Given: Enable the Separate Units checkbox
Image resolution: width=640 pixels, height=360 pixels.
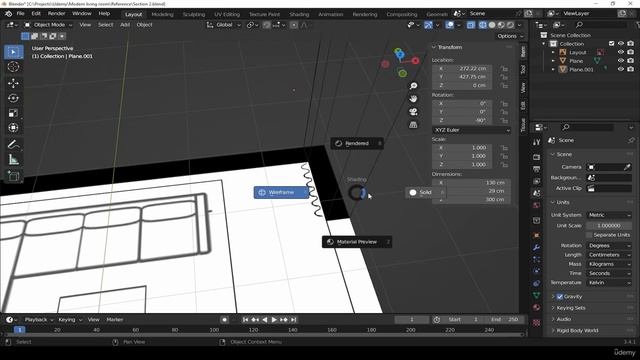Looking at the screenshot, I should (x=589, y=235).
